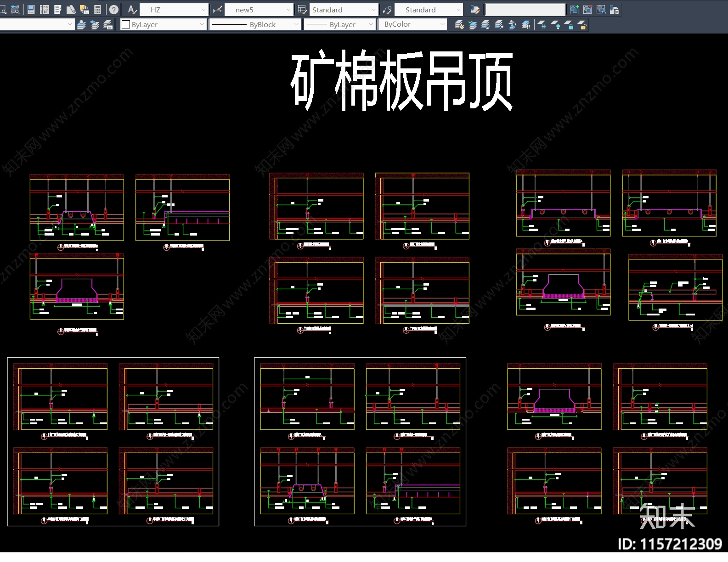Click the Discard Reference Changes icon
Screen dimensions: 728x562
point(601,9)
